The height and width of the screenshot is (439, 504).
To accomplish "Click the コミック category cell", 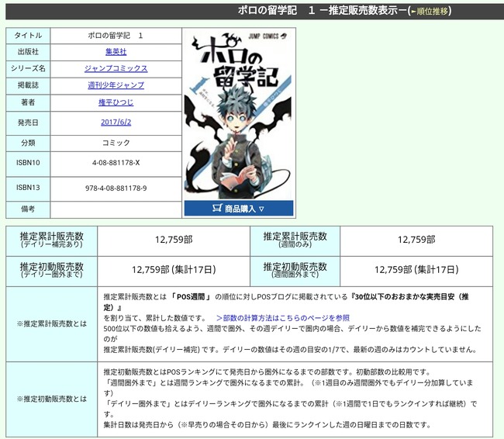I will pos(116,143).
